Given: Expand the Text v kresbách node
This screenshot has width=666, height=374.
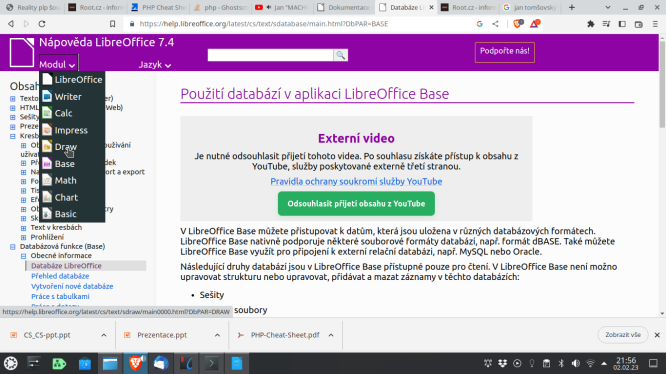Looking at the screenshot, I should tap(23, 228).
